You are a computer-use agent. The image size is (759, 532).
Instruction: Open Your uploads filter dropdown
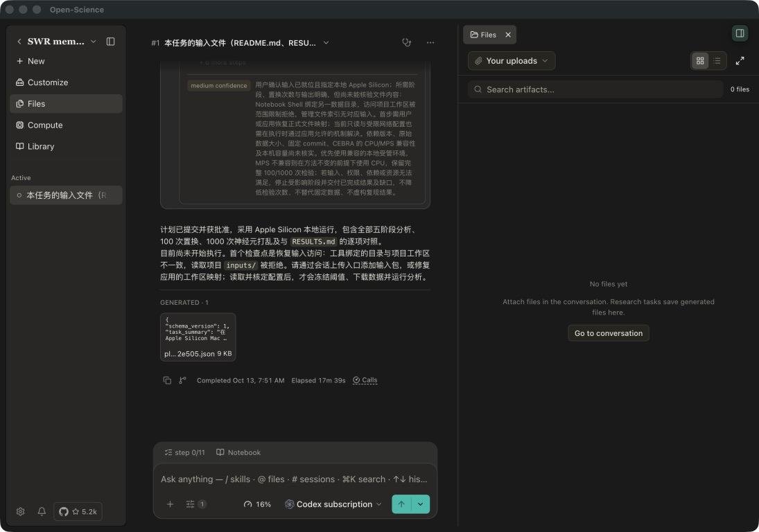coord(511,61)
